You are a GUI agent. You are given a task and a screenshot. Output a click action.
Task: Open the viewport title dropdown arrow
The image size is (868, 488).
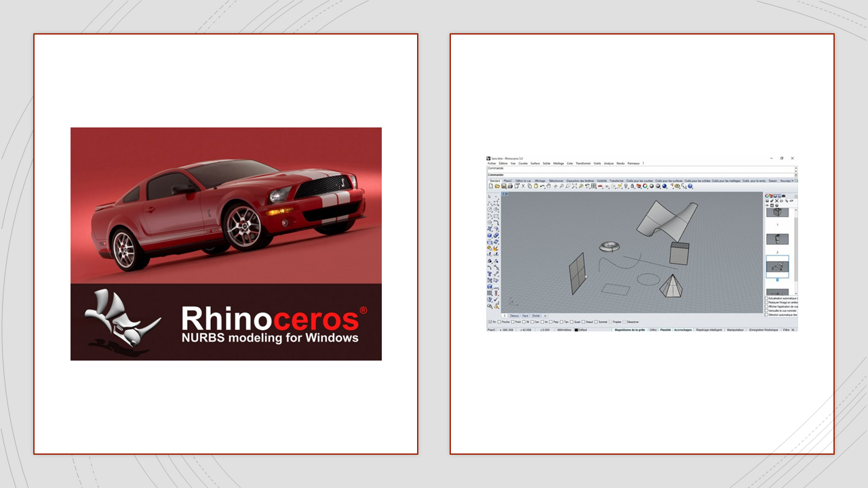point(505,195)
